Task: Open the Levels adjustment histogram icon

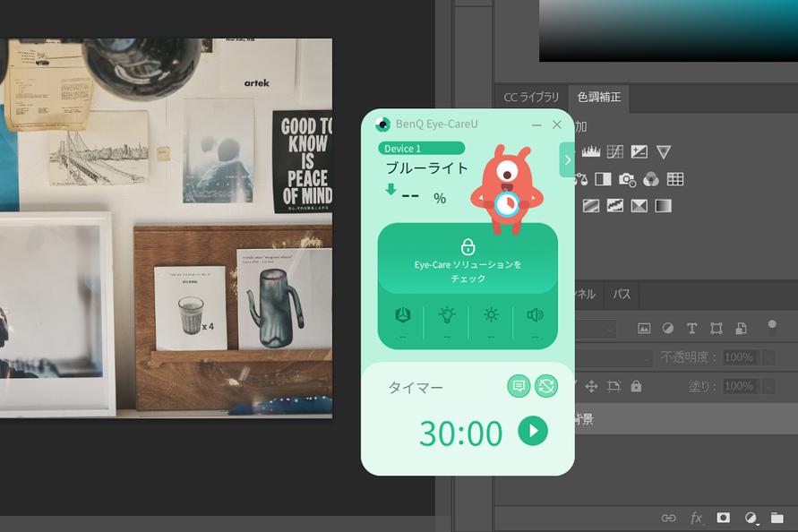Action: pos(591,151)
